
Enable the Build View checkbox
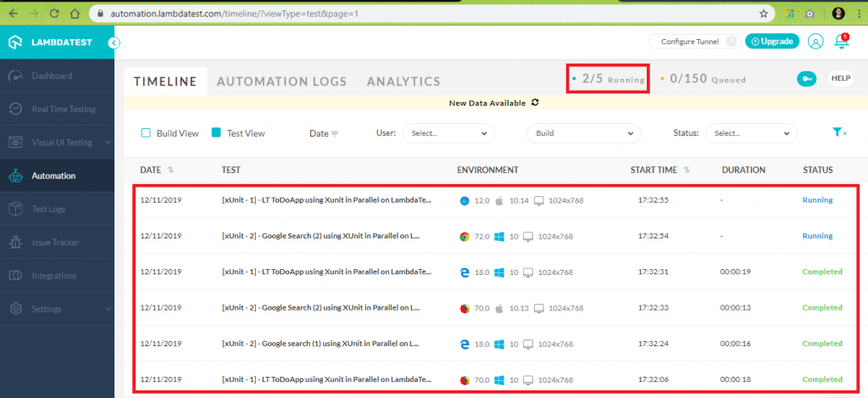[146, 133]
